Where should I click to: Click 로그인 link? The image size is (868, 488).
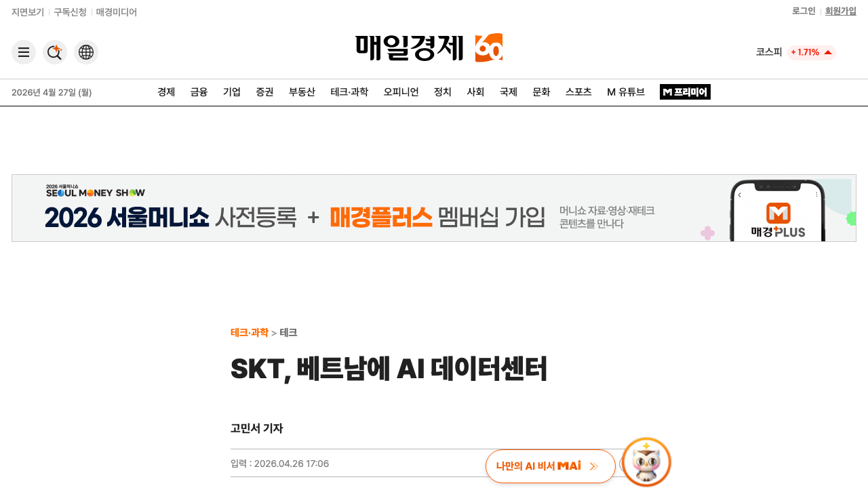(804, 11)
